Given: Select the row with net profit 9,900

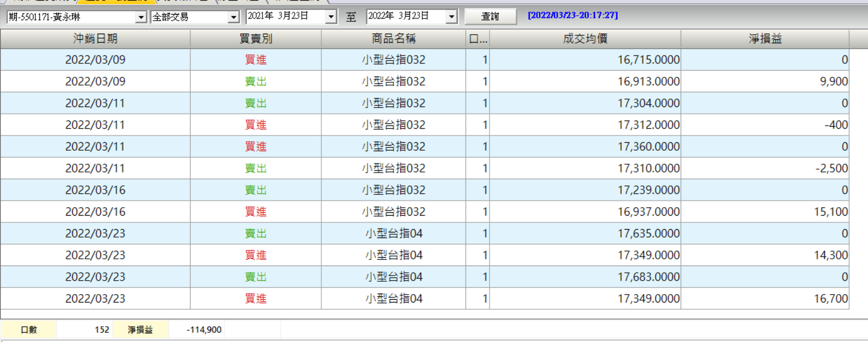Looking at the screenshot, I should [x=424, y=82].
